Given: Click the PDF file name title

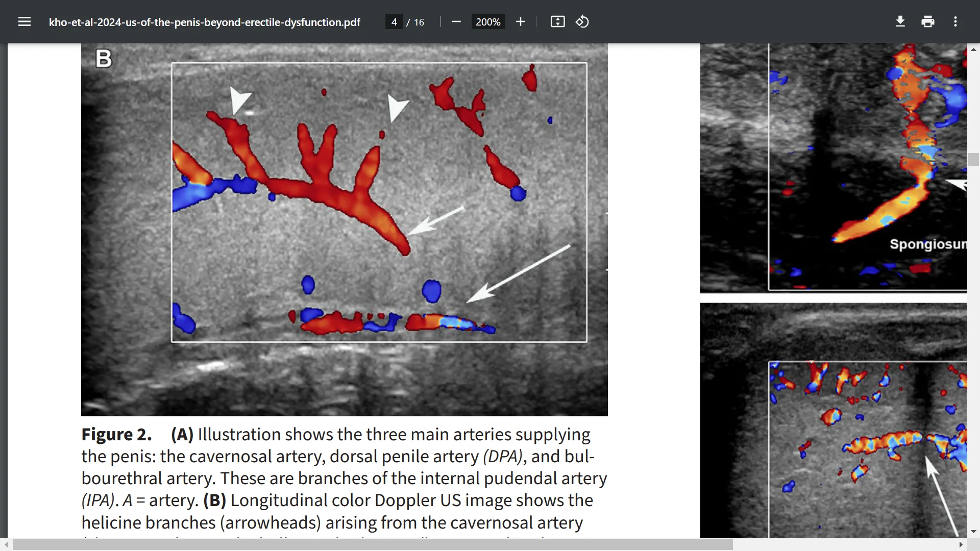Looking at the screenshot, I should tap(205, 22).
